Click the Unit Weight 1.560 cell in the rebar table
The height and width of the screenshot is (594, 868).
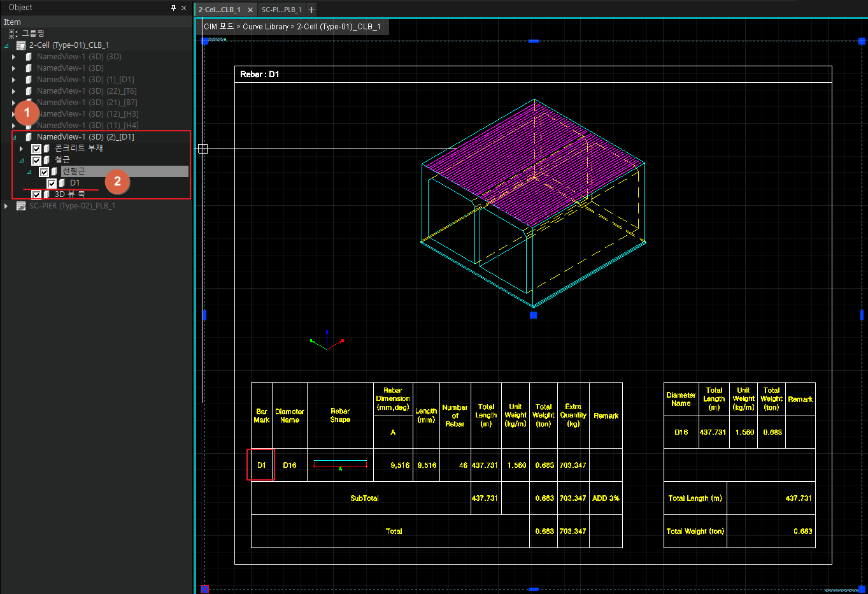[x=516, y=465]
